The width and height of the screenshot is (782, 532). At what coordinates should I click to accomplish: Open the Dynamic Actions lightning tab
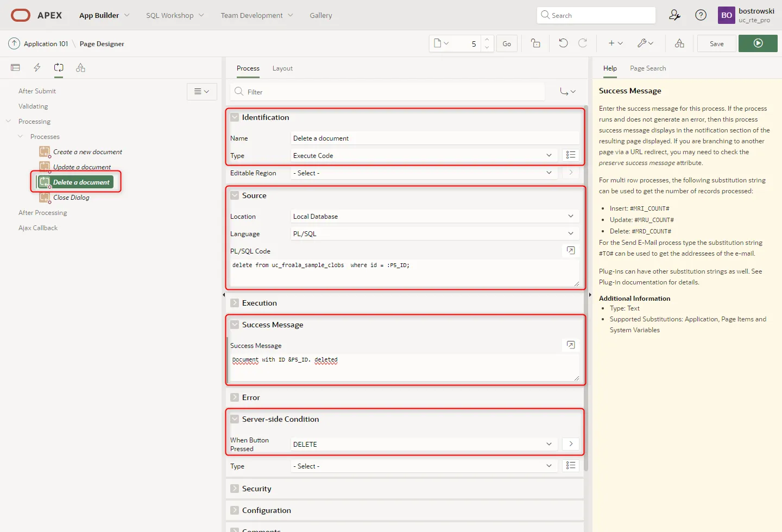37,68
